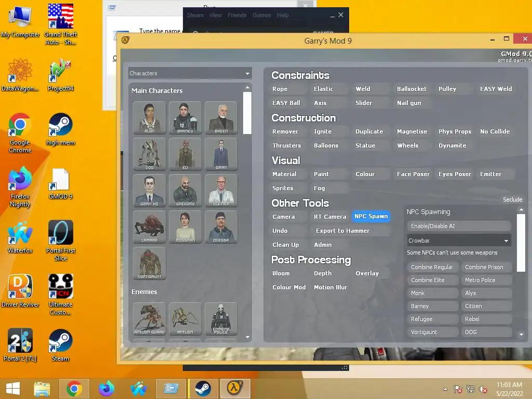
Task: Select the Combine Police enemy icon
Action: [x=221, y=318]
